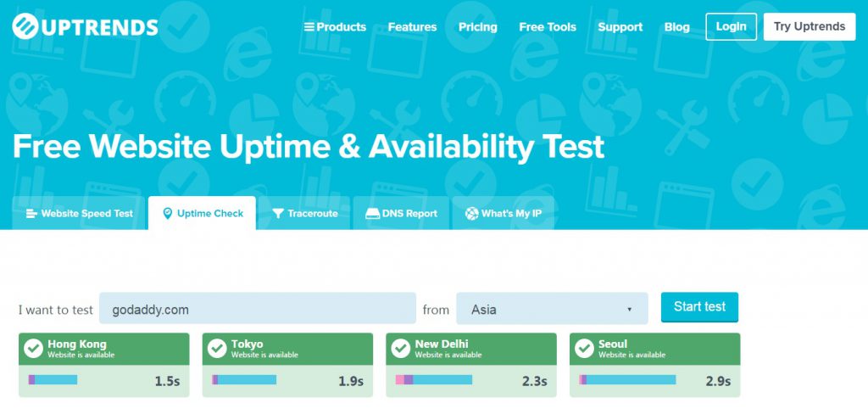The image size is (868, 420).
Task: Click the What's My IP globe icon
Action: [471, 213]
